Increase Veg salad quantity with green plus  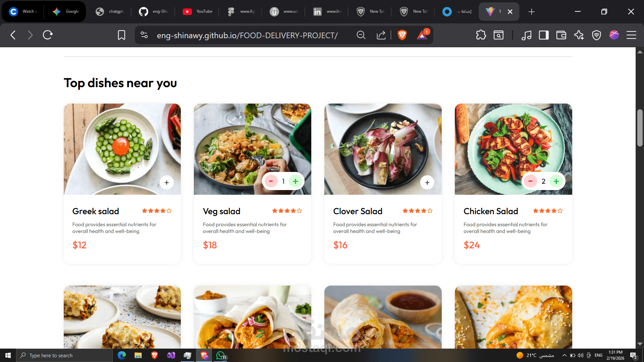point(295,181)
